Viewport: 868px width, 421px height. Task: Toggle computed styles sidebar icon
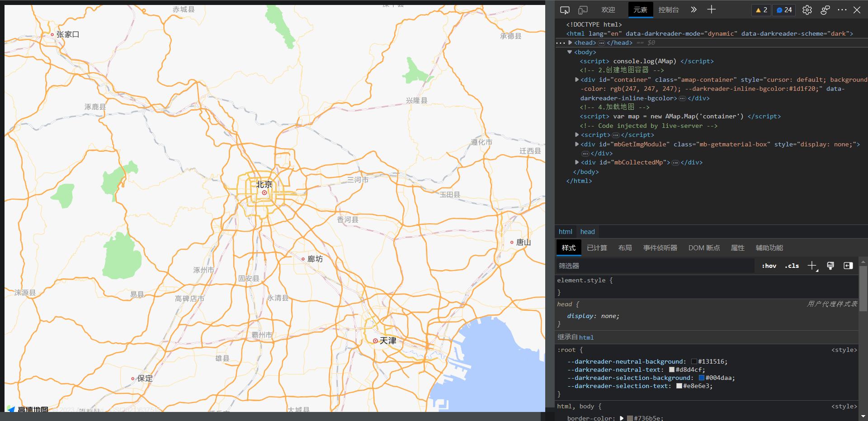pyautogui.click(x=848, y=266)
